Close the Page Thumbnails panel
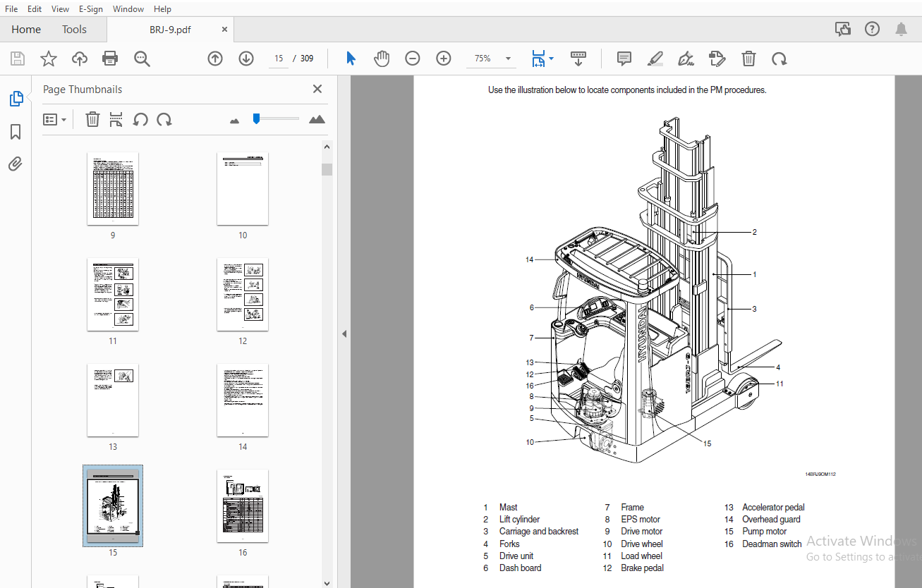Viewport: 922px width, 588px height. pyautogui.click(x=317, y=89)
